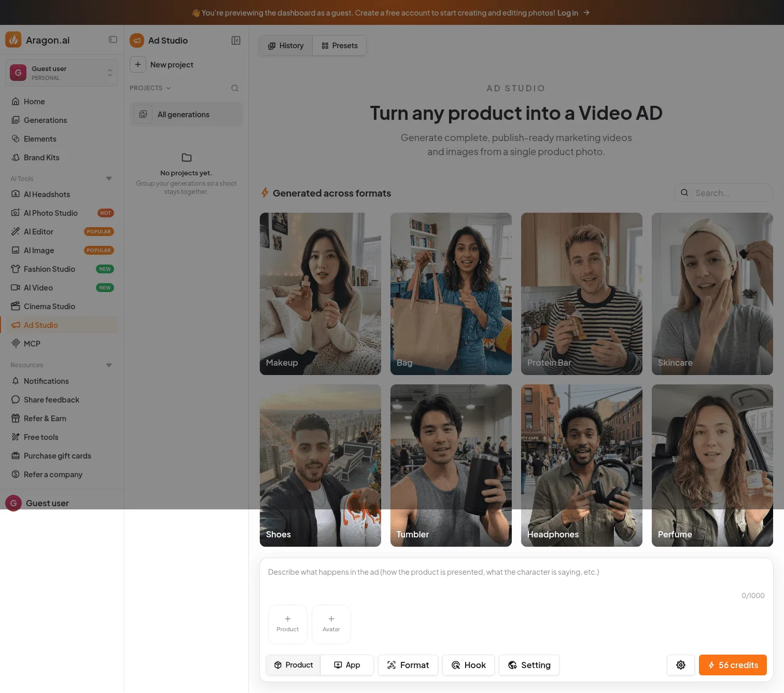784x693 pixels.
Task: Select the App mode toggle
Action: [347, 665]
